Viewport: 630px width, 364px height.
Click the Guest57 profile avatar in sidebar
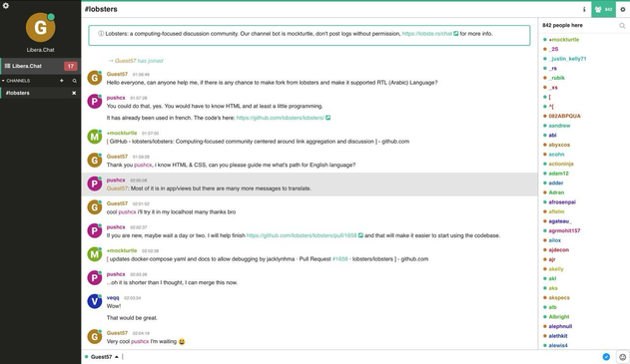pos(40,27)
